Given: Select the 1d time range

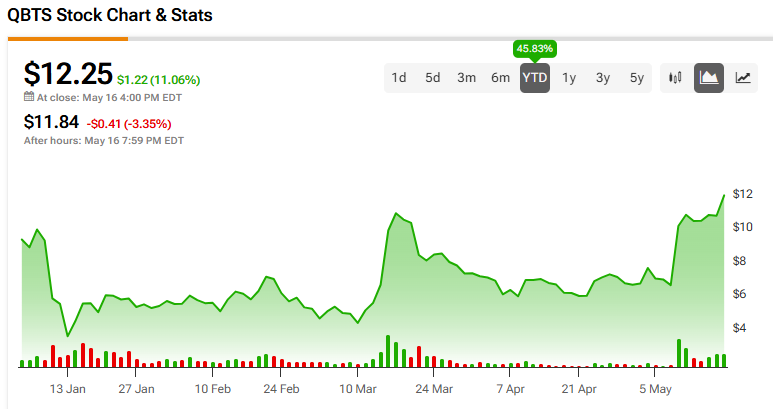Looking at the screenshot, I should tap(399, 78).
